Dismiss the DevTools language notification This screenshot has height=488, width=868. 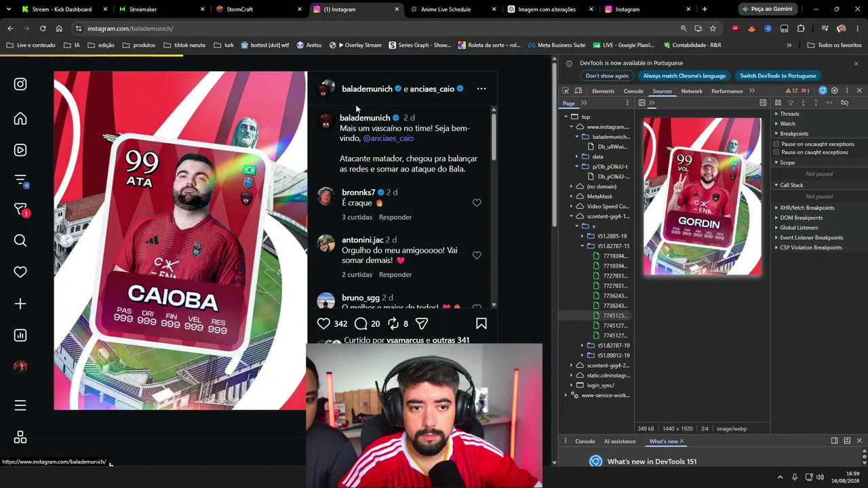[x=856, y=64]
